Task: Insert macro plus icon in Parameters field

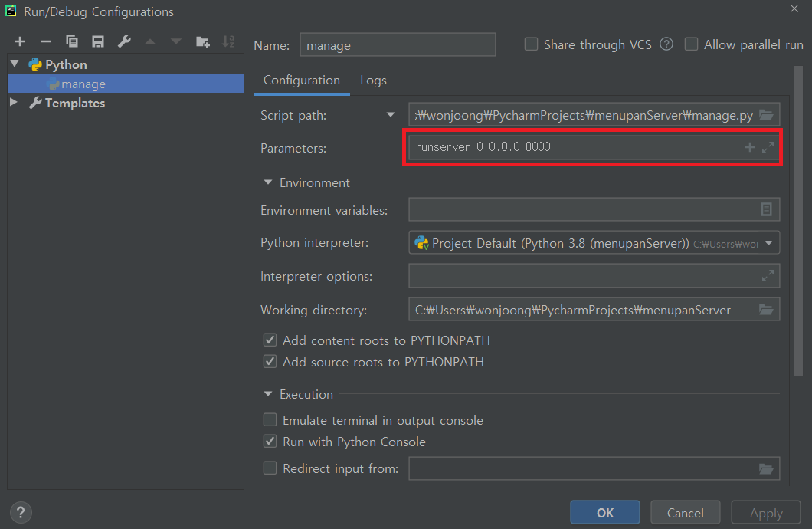Action: (749, 147)
